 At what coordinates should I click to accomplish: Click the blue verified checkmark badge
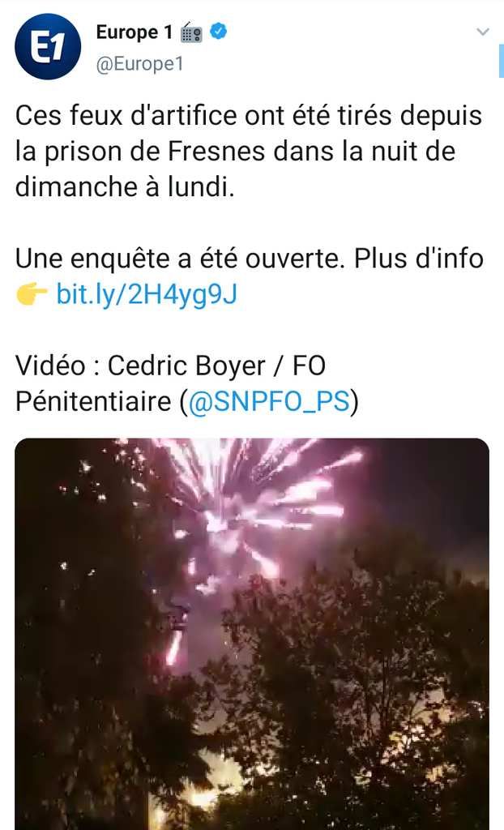pos(218,32)
